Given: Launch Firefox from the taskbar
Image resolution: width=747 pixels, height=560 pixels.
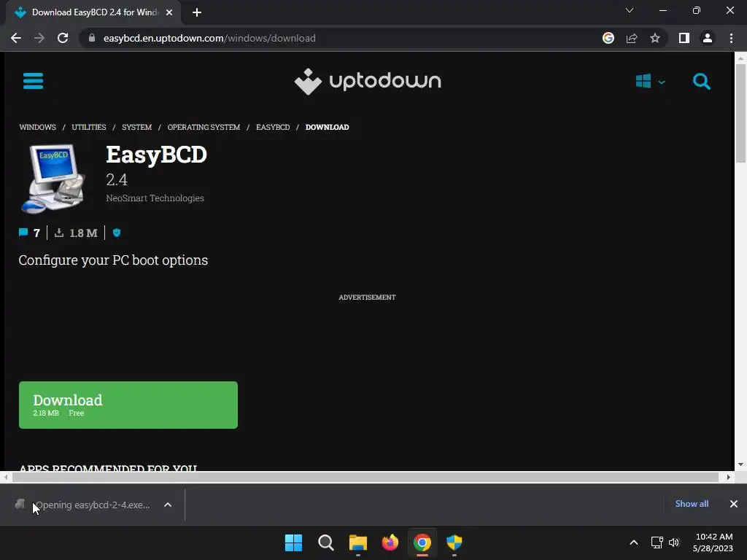Looking at the screenshot, I should (x=390, y=542).
